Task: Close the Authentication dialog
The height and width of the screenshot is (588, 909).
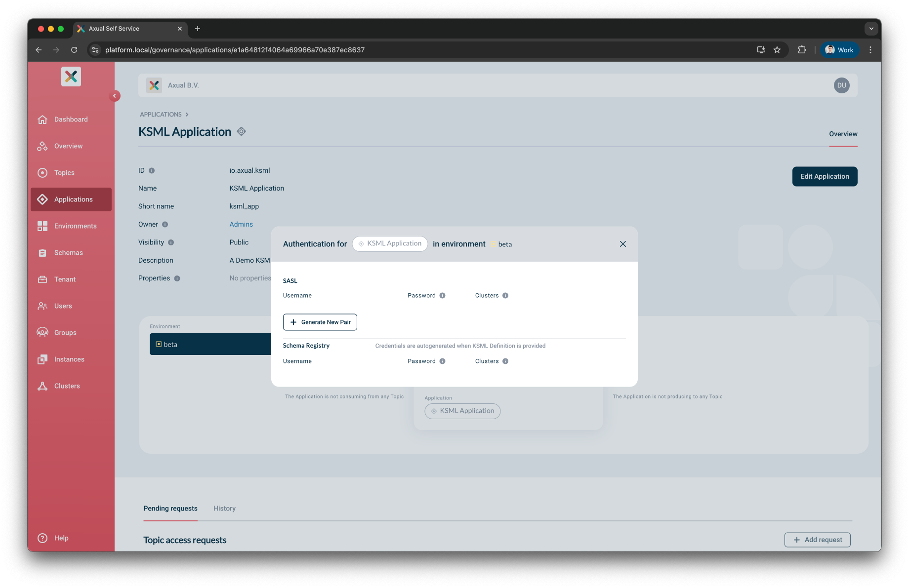Action: (622, 244)
